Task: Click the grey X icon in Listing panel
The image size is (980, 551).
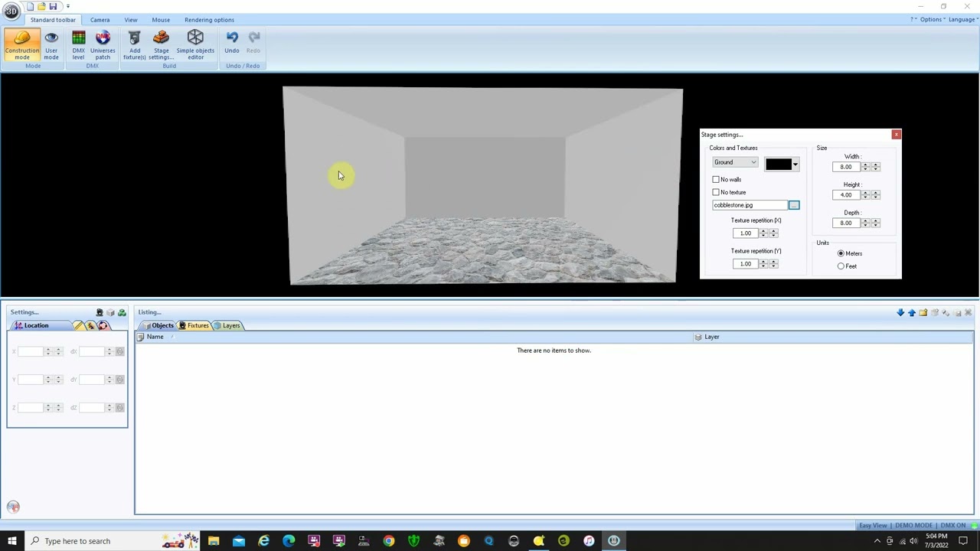Action: [x=969, y=312]
